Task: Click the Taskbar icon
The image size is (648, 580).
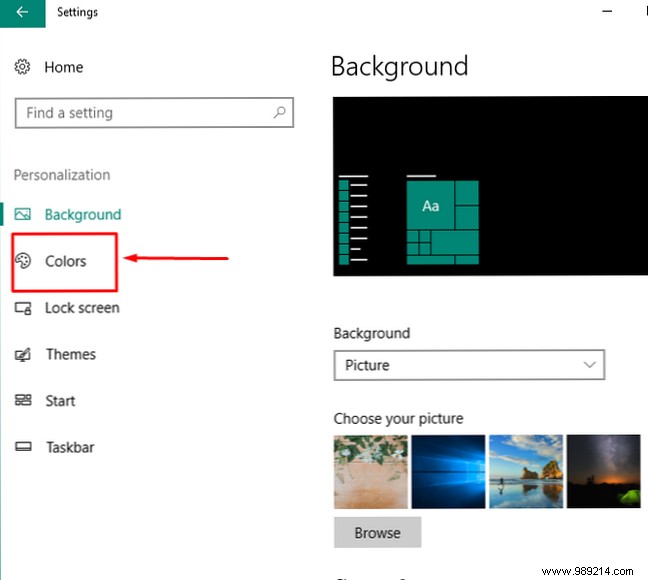Action: [x=23, y=446]
